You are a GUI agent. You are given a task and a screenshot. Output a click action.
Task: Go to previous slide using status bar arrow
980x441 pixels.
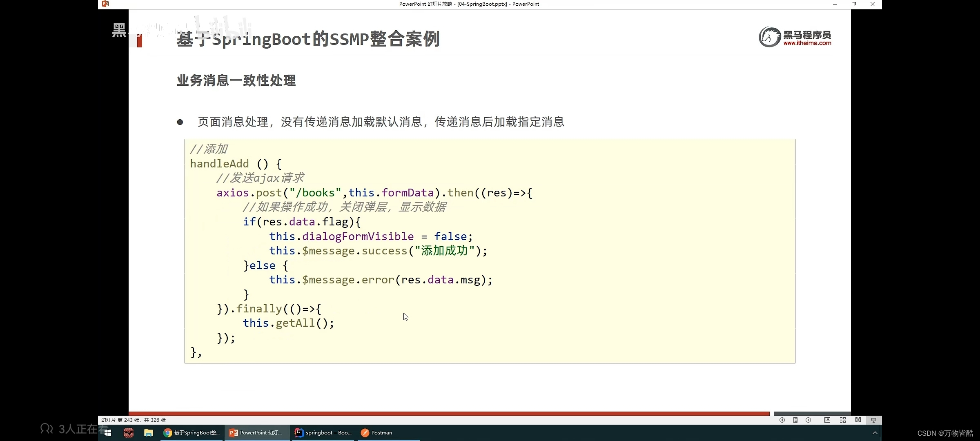(782, 420)
